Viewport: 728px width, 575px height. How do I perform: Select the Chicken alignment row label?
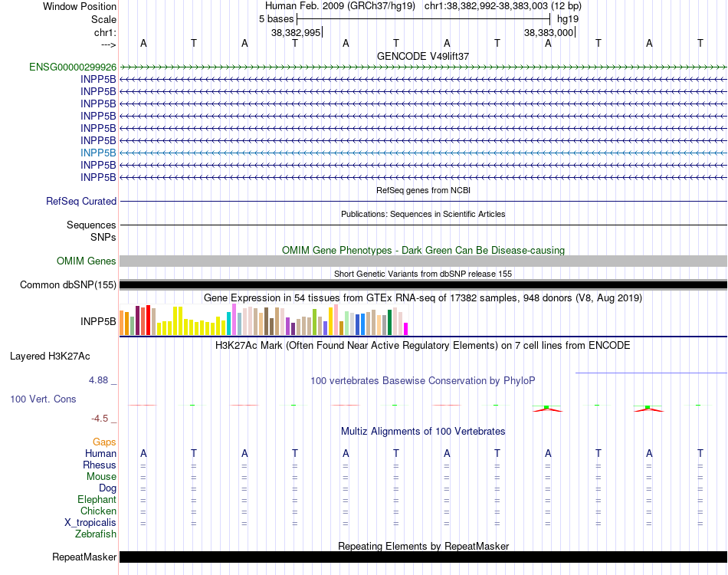coord(98,511)
